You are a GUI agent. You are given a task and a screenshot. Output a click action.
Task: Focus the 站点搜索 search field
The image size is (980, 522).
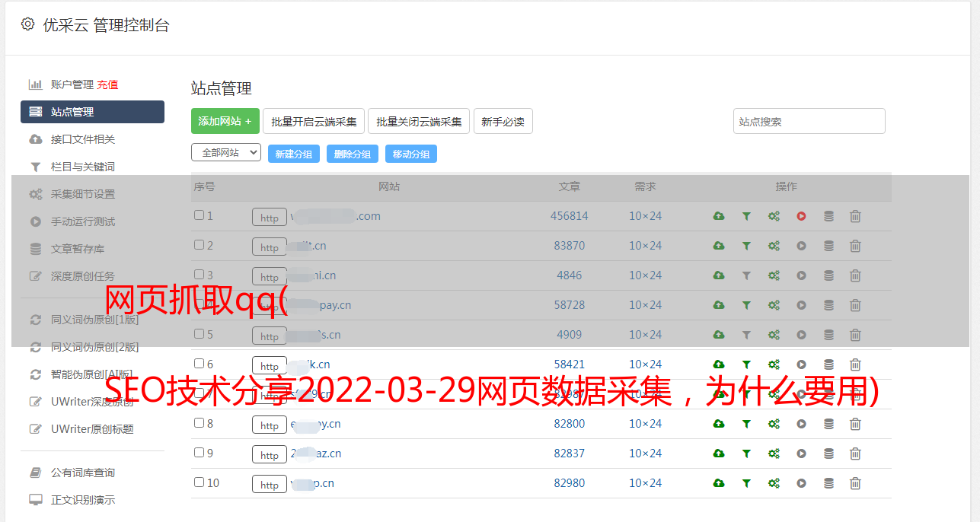[809, 121]
